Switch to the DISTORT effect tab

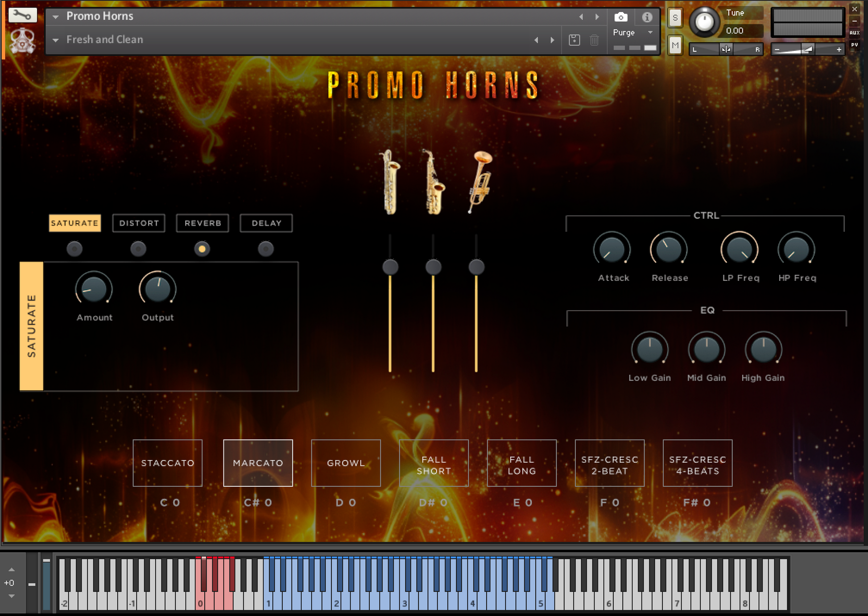pyautogui.click(x=139, y=223)
